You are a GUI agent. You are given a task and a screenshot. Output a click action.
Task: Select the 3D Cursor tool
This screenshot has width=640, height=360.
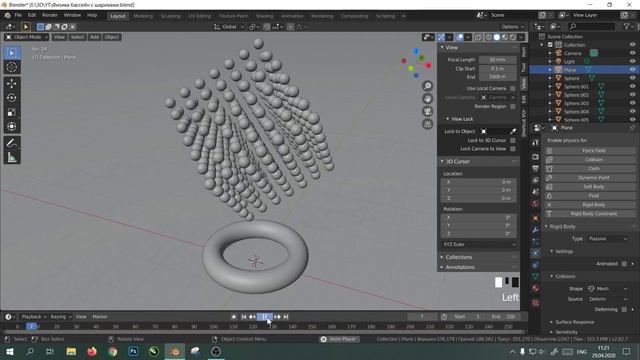12,67
